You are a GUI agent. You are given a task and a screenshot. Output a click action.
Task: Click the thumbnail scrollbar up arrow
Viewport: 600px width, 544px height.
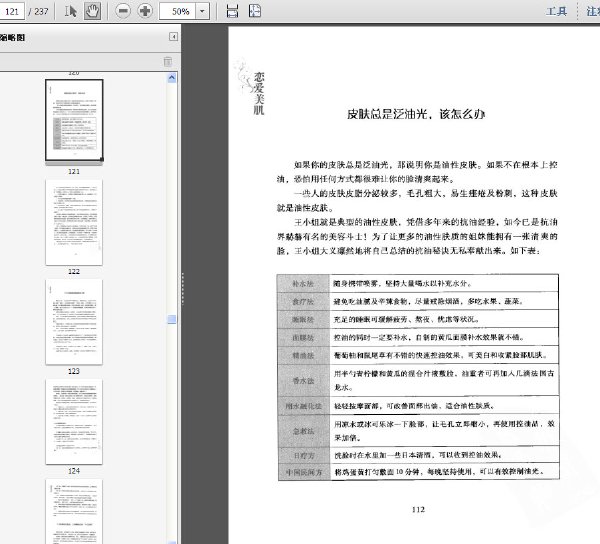point(172,78)
